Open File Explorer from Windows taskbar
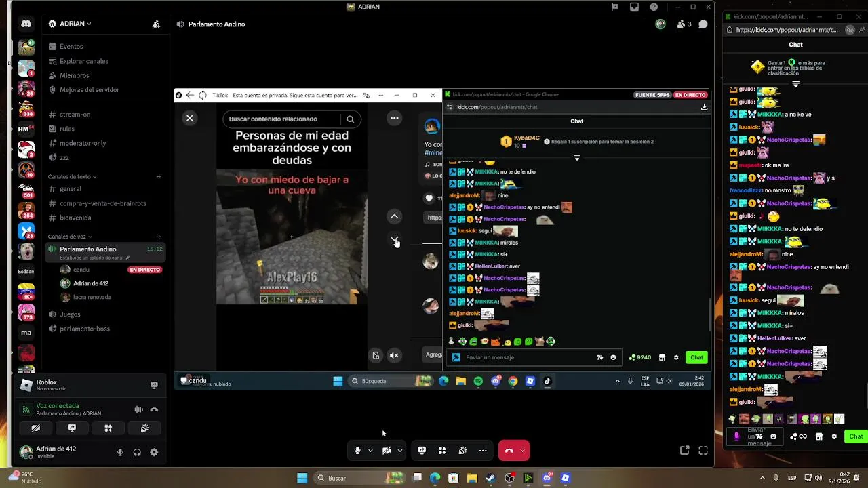Image resolution: width=868 pixels, height=488 pixels. click(x=472, y=478)
